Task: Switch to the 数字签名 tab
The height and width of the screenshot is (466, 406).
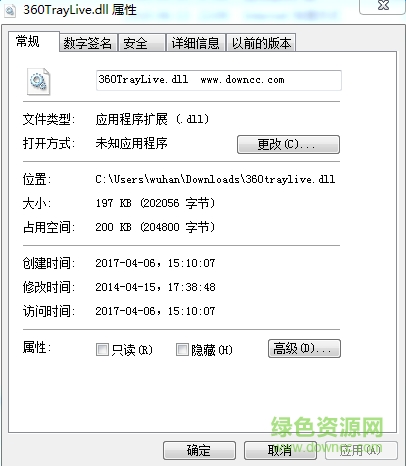Action: point(88,43)
